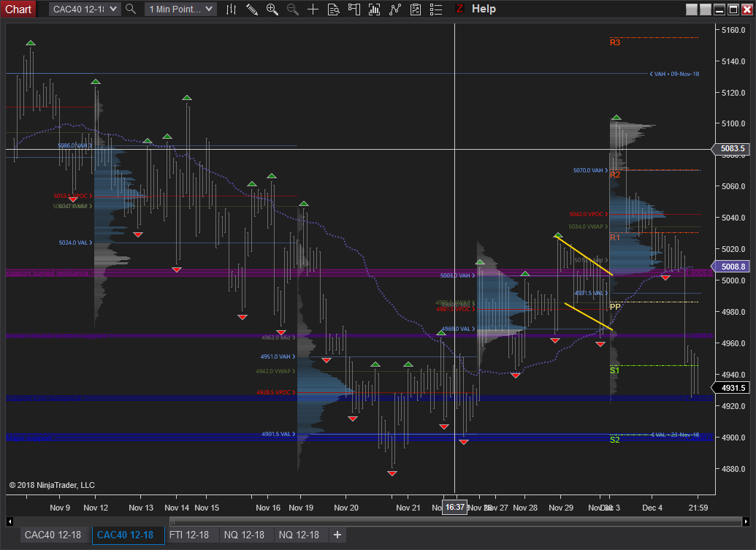
Task: Open chart properties icon
Action: pyautogui.click(x=416, y=9)
